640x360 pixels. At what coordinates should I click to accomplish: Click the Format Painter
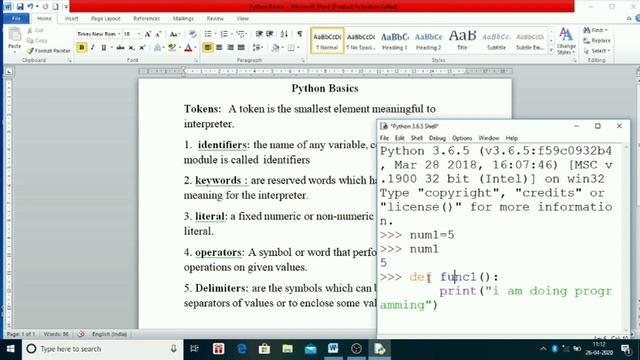[x=49, y=51]
